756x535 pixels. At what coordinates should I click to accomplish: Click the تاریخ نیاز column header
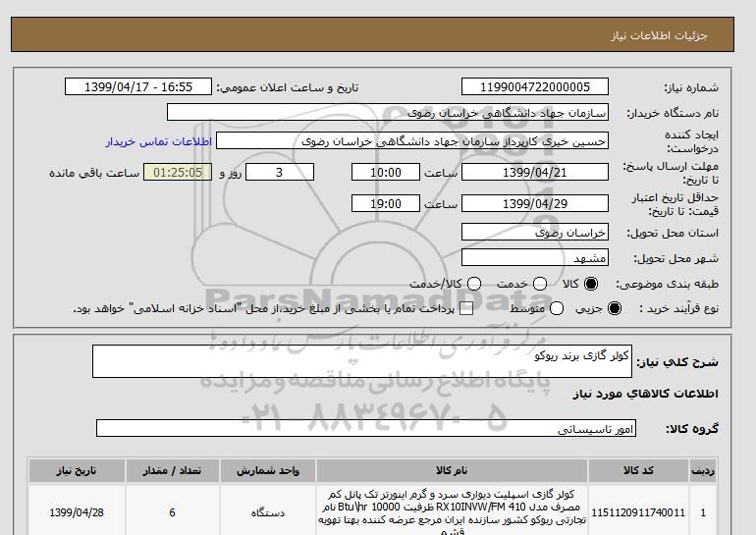[77, 470]
